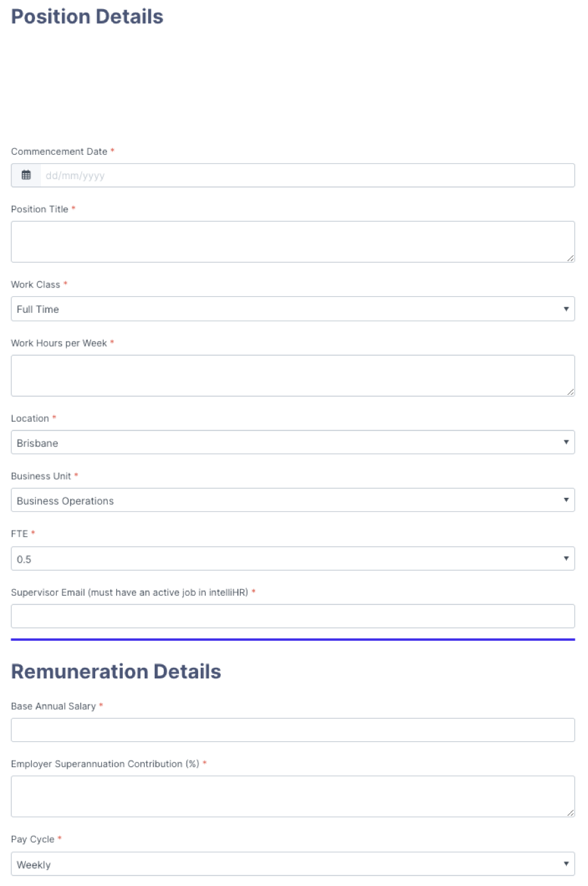Focus the Base Annual Salary field
Viewport: 588px width, 886px height.
[x=293, y=730]
